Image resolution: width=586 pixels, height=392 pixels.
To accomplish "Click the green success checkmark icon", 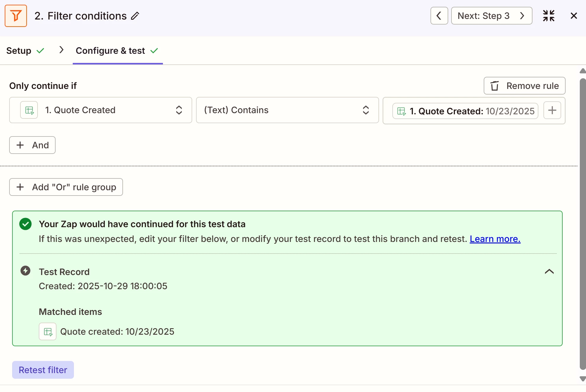I will 25,224.
